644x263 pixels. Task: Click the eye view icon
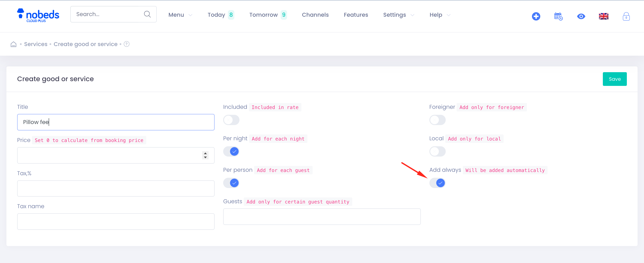[x=581, y=16]
